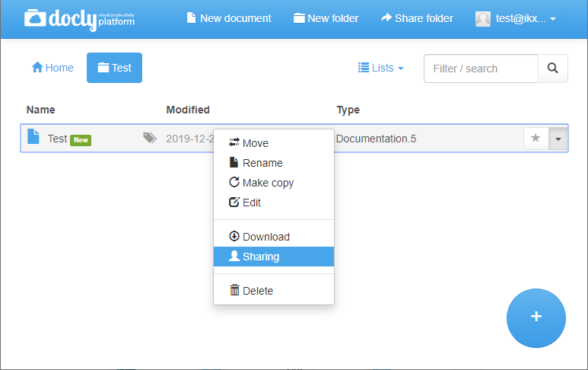Open Sharing from the context menu
The image size is (588, 370).
(274, 257)
